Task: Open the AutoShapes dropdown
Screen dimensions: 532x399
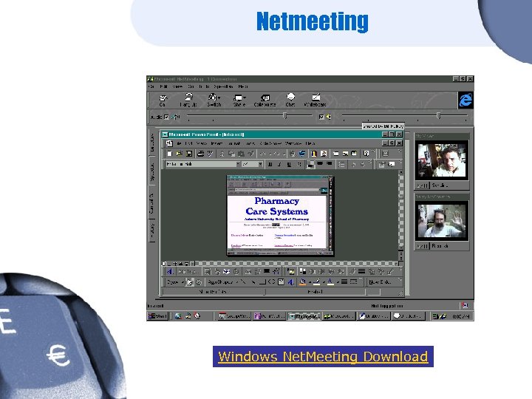Action: (x=222, y=282)
